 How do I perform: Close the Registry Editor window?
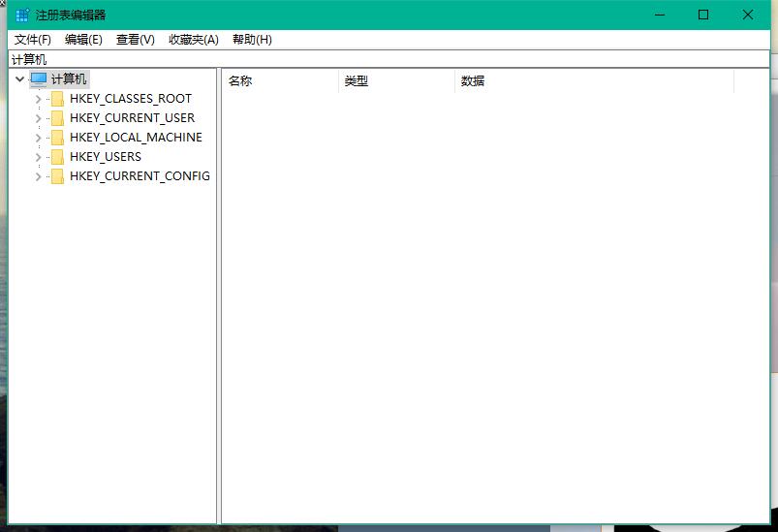coord(748,15)
